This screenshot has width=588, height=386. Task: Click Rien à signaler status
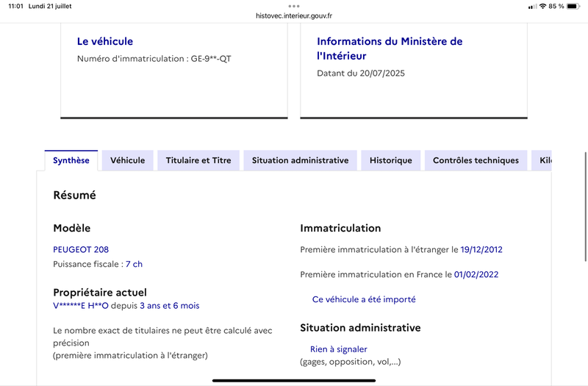point(339,349)
